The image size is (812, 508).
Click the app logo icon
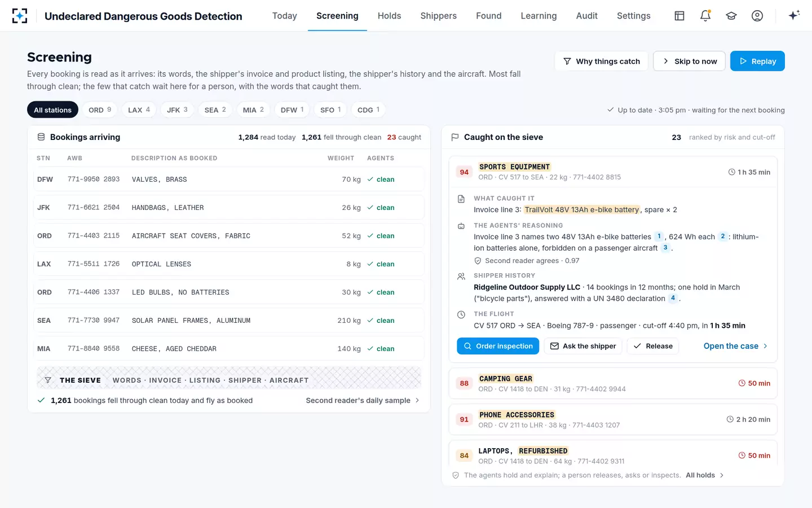[20, 16]
